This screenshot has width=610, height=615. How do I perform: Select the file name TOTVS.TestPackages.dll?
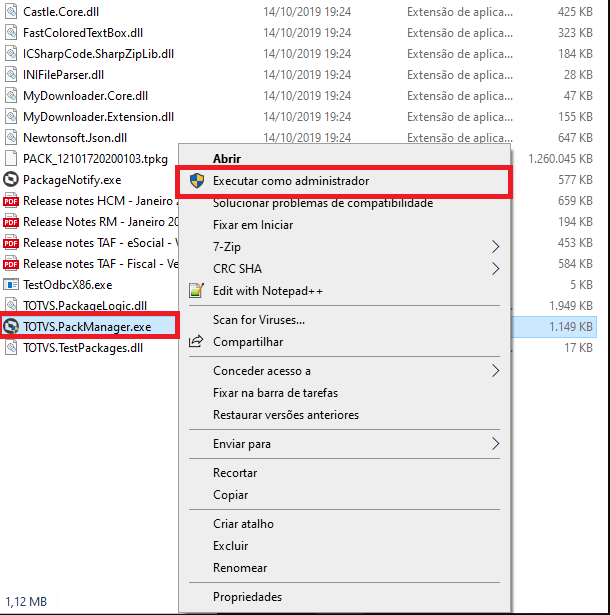click(x=83, y=348)
